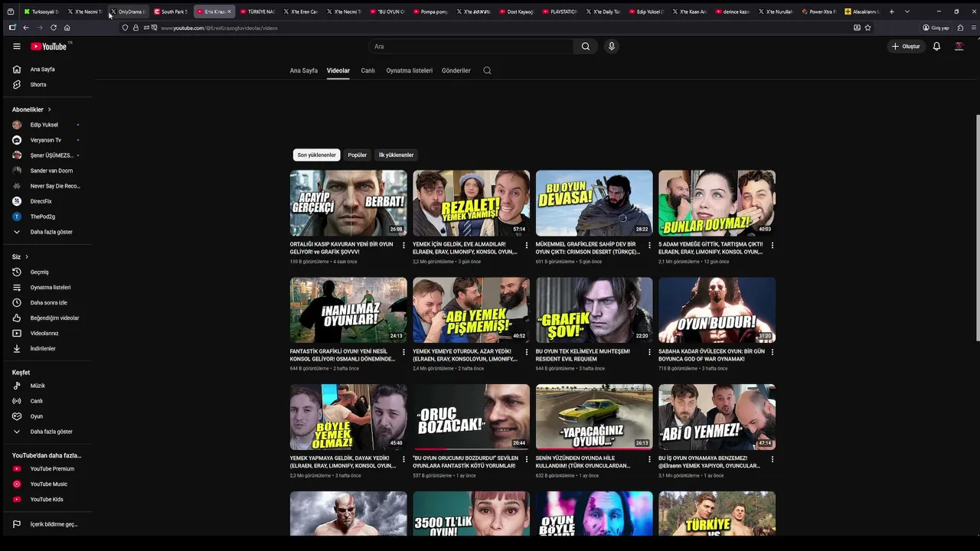Switch to the Ana Sayfa channel tab
This screenshot has height=551, width=980.
[x=304, y=70]
